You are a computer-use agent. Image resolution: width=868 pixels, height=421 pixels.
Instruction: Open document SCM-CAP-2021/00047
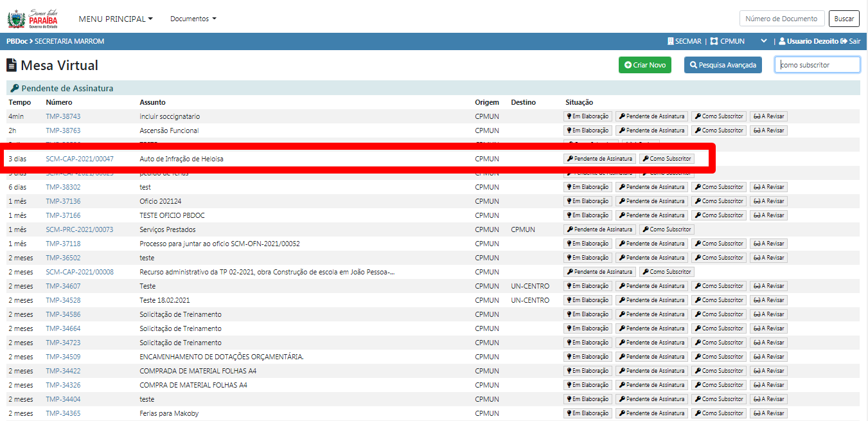tap(80, 159)
